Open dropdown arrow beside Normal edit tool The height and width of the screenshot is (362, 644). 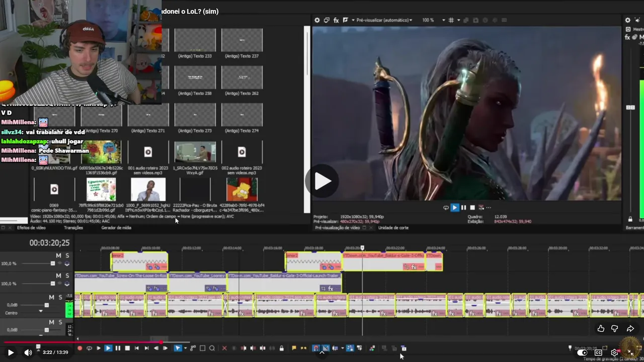pyautogui.click(x=185, y=348)
